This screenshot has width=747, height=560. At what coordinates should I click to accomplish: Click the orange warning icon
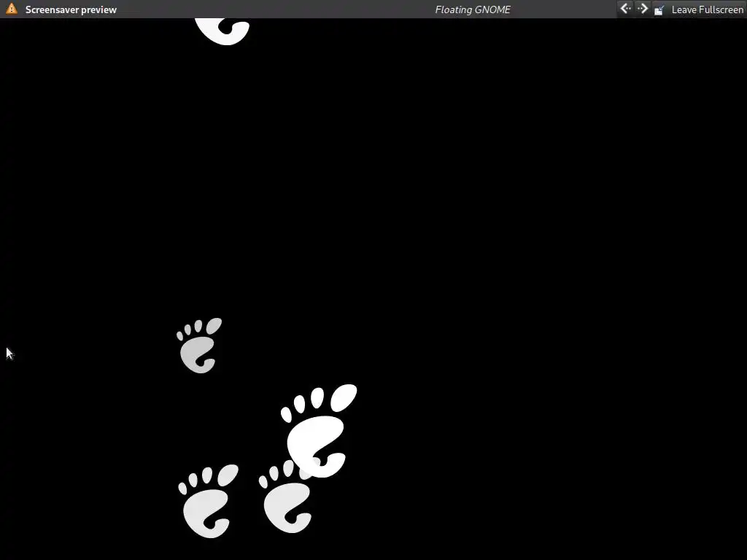pyautogui.click(x=12, y=9)
